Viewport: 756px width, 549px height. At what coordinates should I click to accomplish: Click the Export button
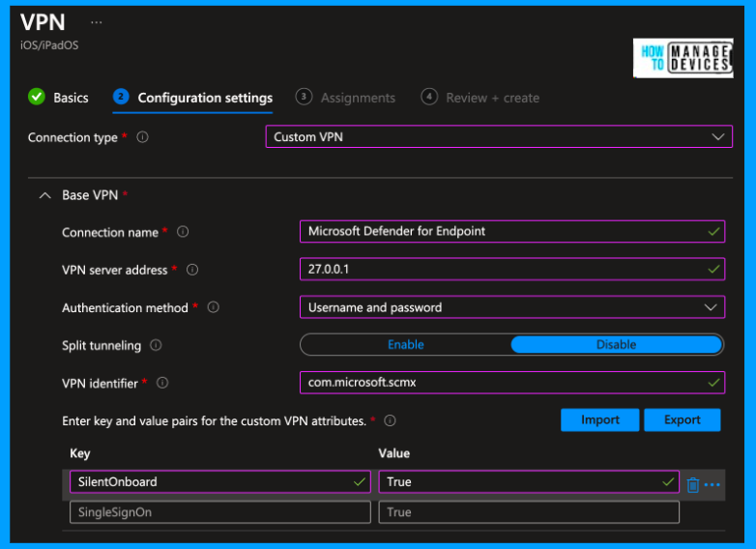click(x=683, y=419)
